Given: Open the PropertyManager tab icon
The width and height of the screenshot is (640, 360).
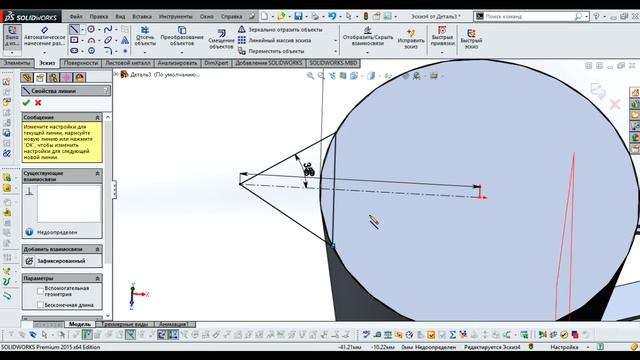Looking at the screenshot, I should [x=40, y=78].
